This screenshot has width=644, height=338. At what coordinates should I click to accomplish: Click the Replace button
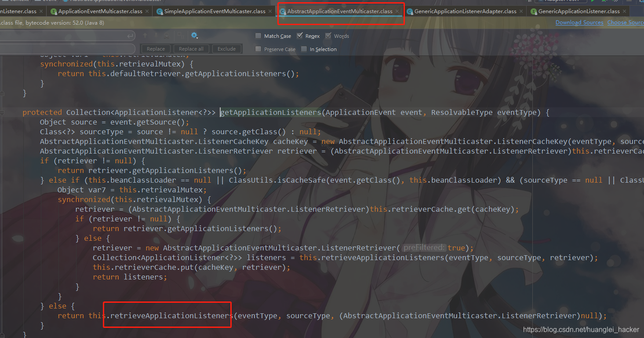(156, 49)
